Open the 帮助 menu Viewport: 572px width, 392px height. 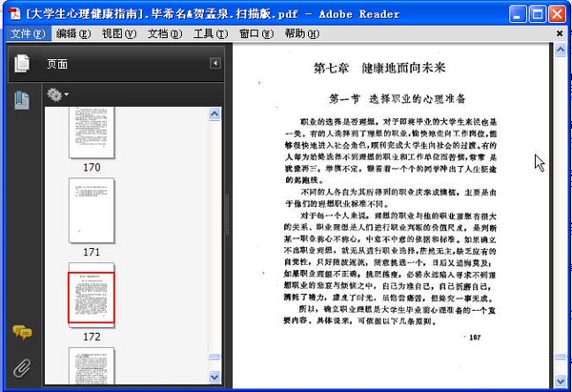(x=301, y=34)
